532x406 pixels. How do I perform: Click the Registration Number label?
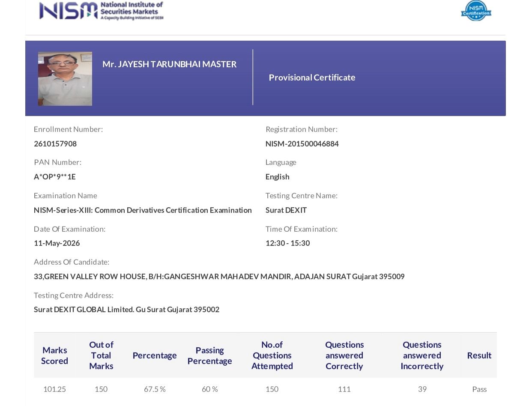click(302, 129)
